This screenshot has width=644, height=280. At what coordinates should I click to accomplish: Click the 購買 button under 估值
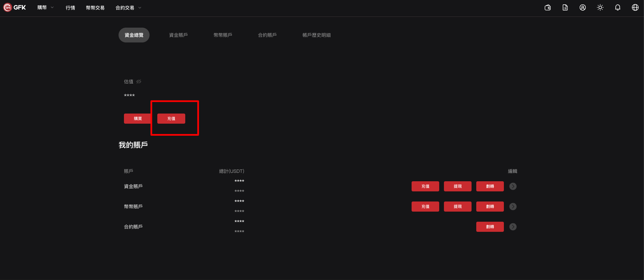(137, 119)
